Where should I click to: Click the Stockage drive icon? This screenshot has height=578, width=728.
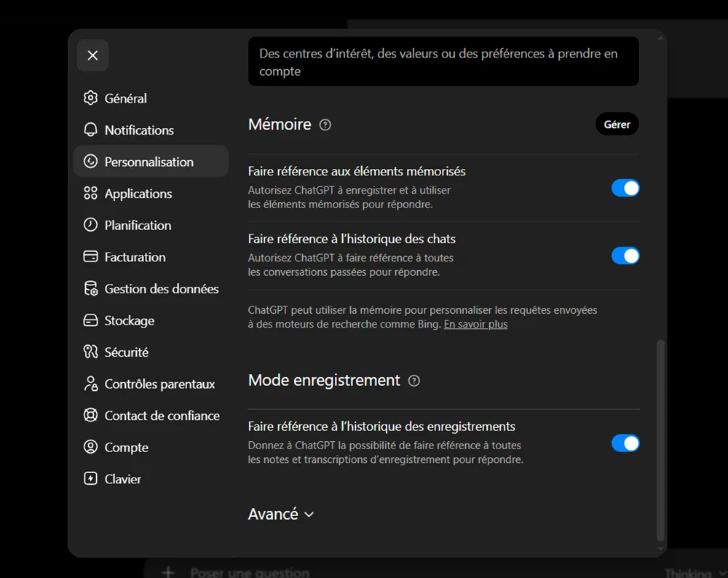(x=90, y=320)
